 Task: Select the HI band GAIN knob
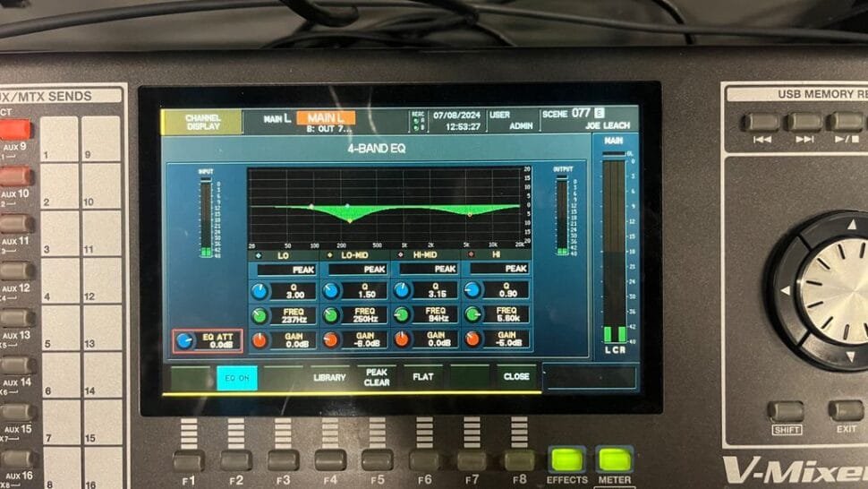click(472, 339)
